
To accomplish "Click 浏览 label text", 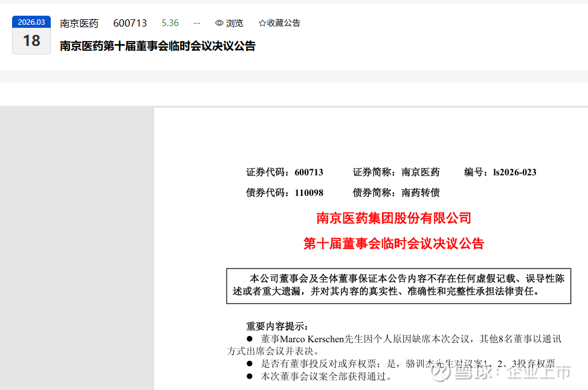I will [x=234, y=23].
